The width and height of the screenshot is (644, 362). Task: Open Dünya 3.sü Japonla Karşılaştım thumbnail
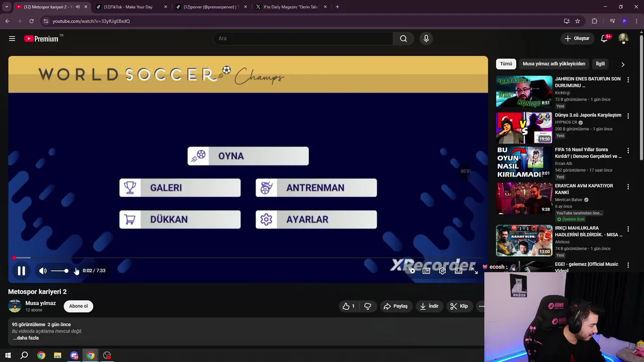point(524,128)
